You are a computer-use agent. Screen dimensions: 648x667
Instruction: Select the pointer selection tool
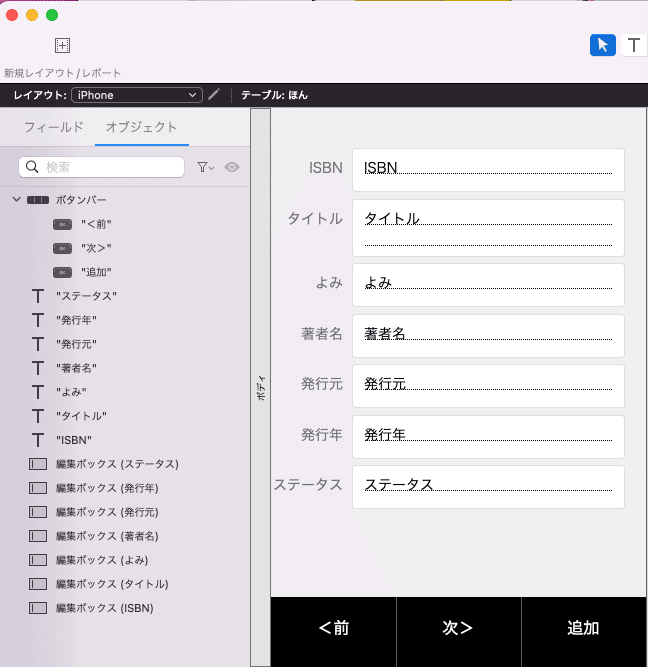(602, 45)
